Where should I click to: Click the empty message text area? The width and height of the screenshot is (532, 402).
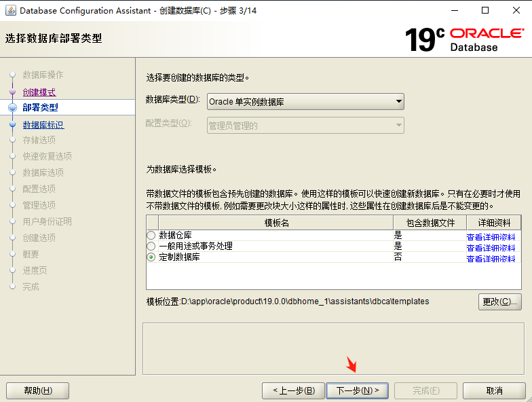click(x=333, y=349)
